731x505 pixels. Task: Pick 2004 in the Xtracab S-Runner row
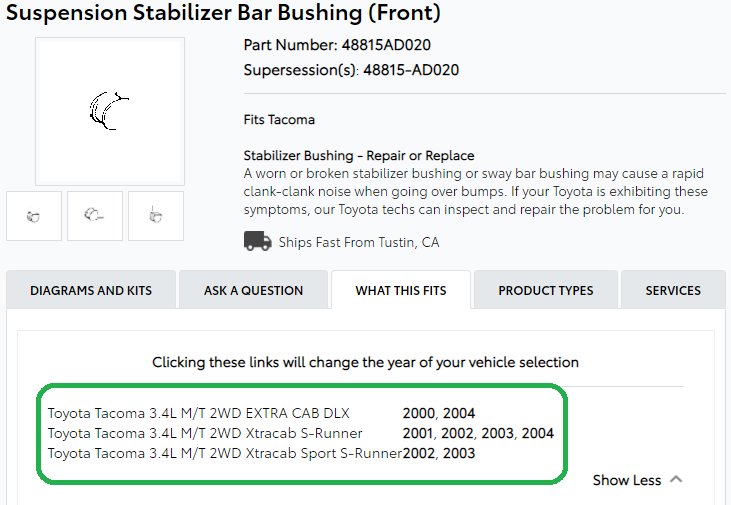pyautogui.click(x=538, y=433)
